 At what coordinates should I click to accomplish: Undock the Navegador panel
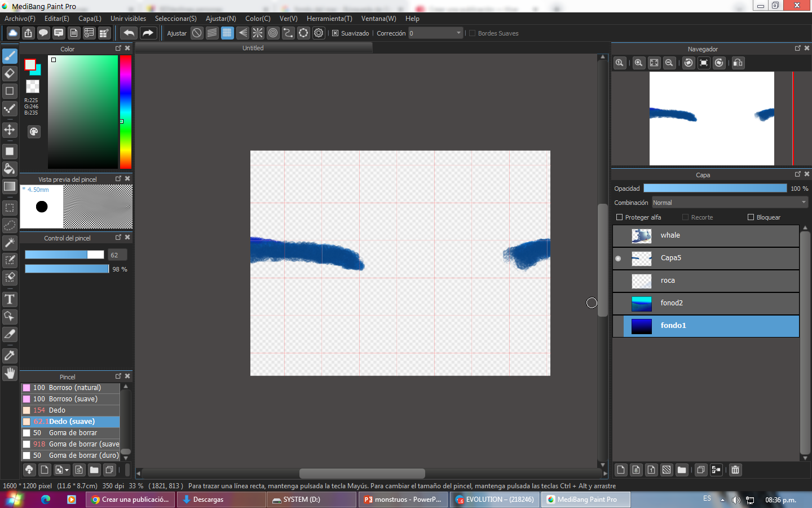pyautogui.click(x=798, y=49)
